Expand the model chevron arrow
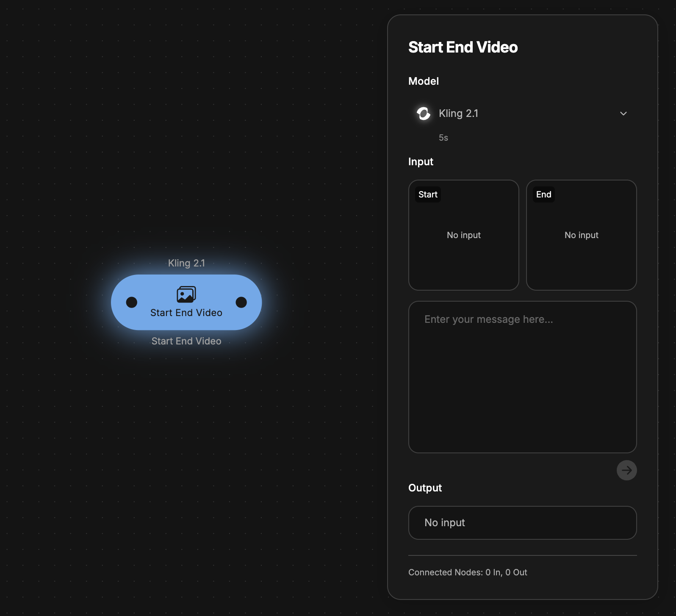The height and width of the screenshot is (616, 676). [x=623, y=114]
